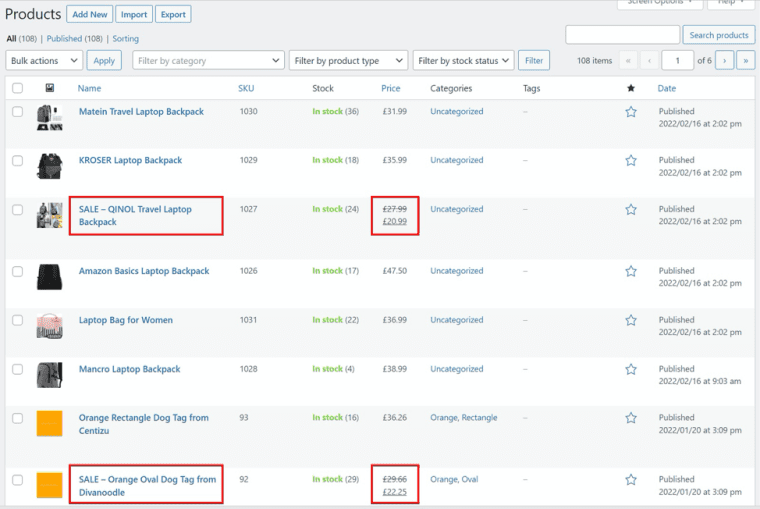Viewport: 760px width, 509px height.
Task: Toggle the featured star for Mancro Laptop Backpack
Action: coord(631,369)
